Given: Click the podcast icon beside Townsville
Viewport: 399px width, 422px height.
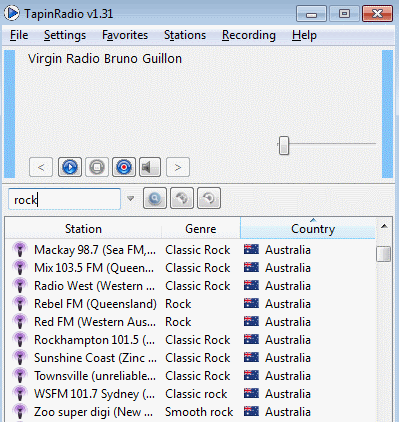Looking at the screenshot, I should click(20, 375).
